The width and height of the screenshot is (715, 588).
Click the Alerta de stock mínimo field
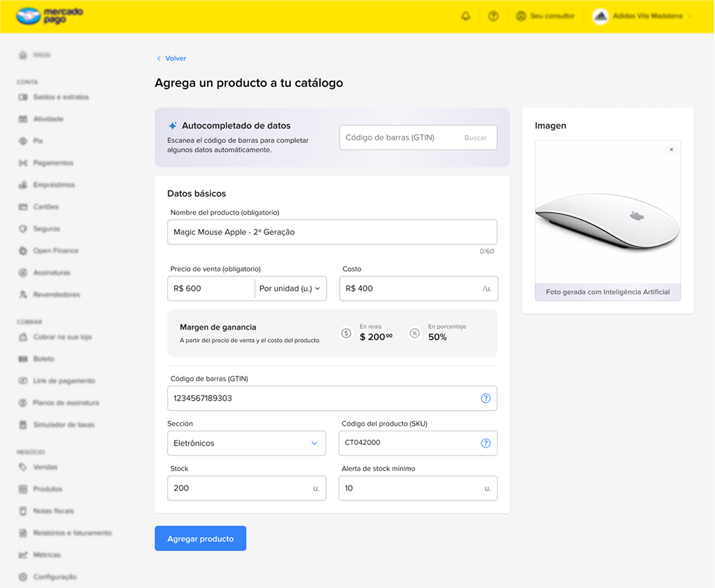pyautogui.click(x=418, y=488)
